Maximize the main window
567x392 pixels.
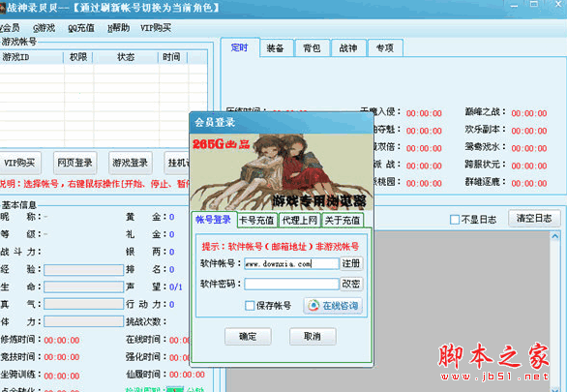click(534, 4)
